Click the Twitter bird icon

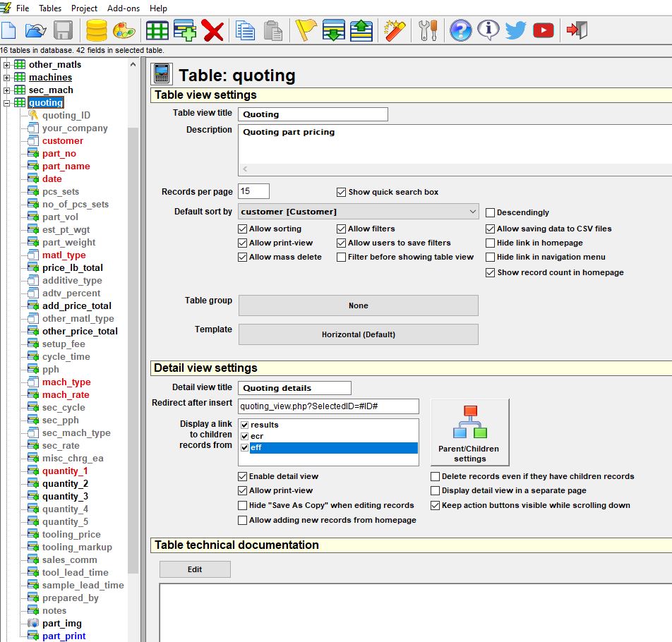[x=515, y=30]
